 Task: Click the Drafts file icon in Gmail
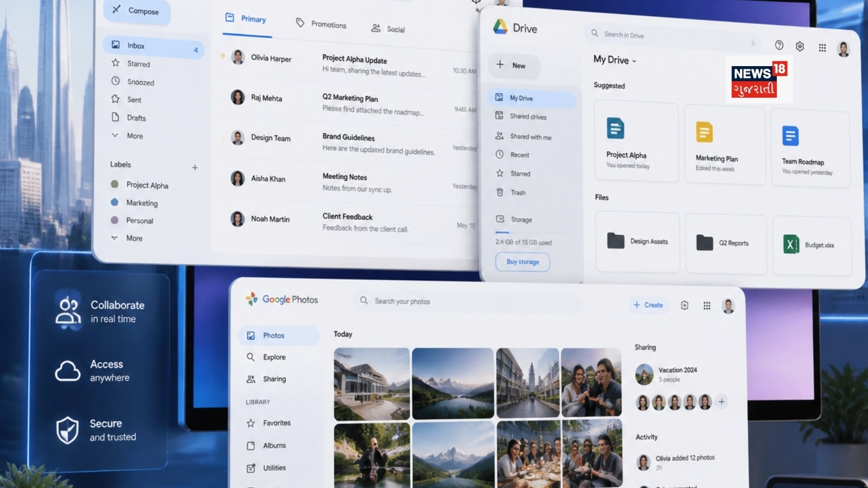(x=116, y=117)
